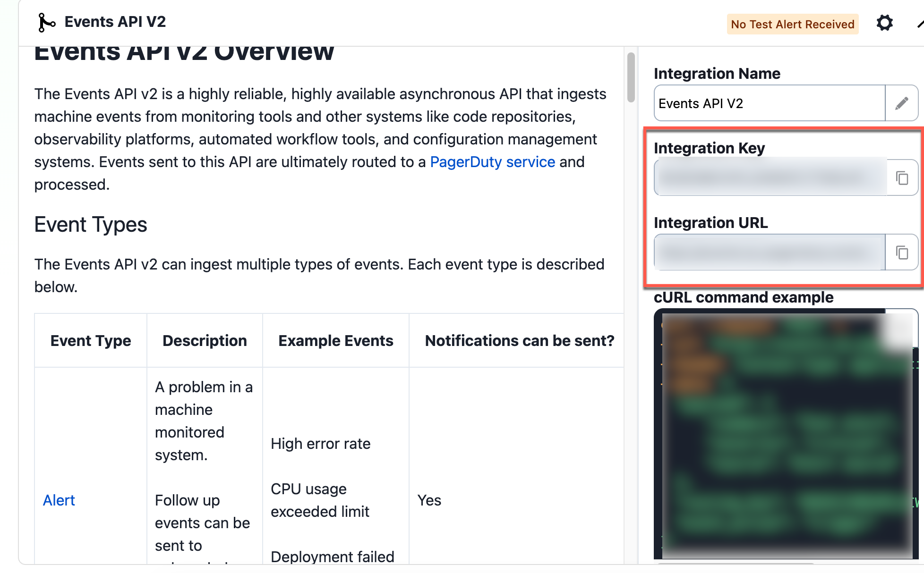924x573 pixels.
Task: Click Deployment failed example text
Action: (332, 557)
